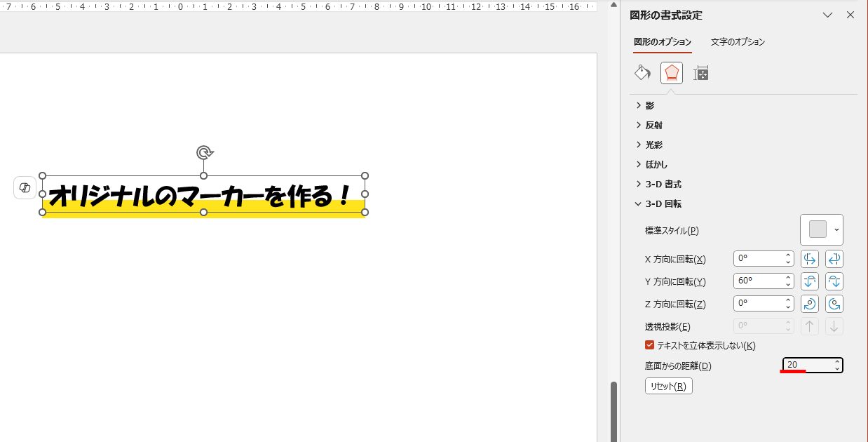Increase X rotation with spinner up arrow

tap(789, 255)
